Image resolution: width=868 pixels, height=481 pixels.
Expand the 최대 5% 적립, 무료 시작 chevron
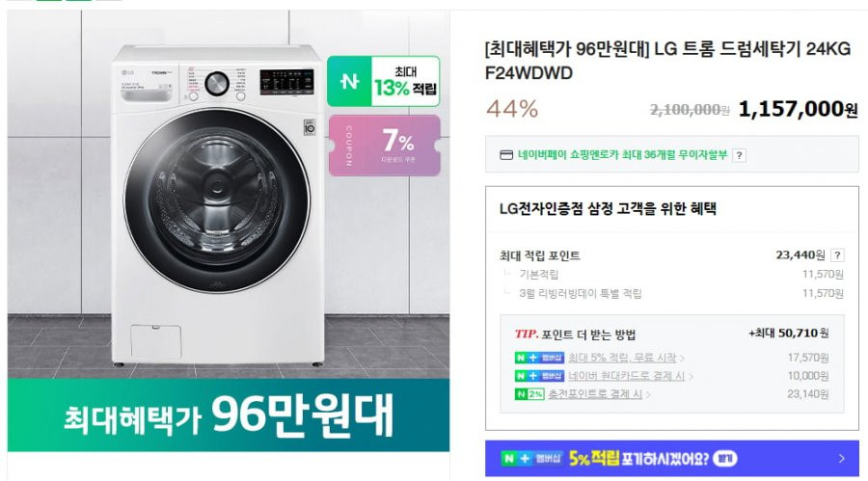683,359
